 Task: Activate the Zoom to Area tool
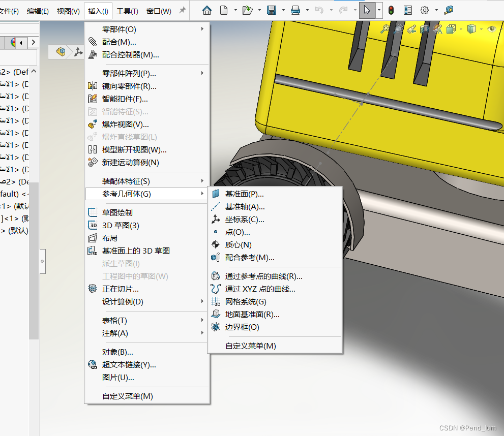[399, 29]
